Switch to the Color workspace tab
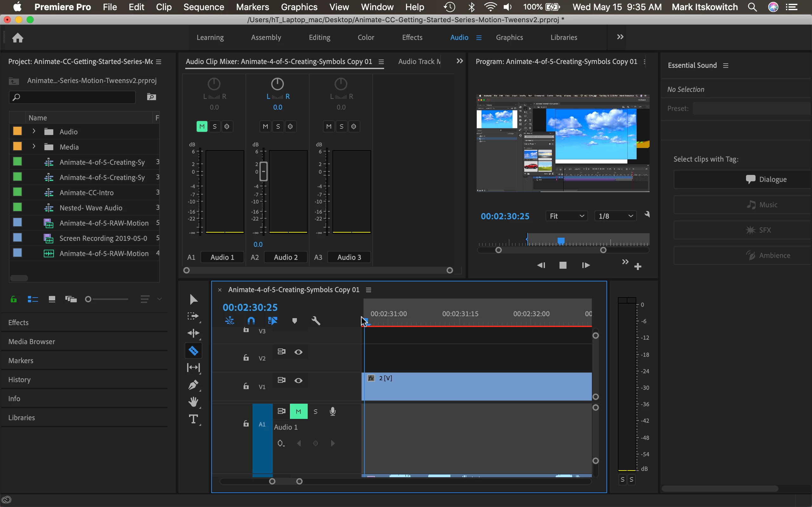This screenshot has width=812, height=507. [x=366, y=37]
